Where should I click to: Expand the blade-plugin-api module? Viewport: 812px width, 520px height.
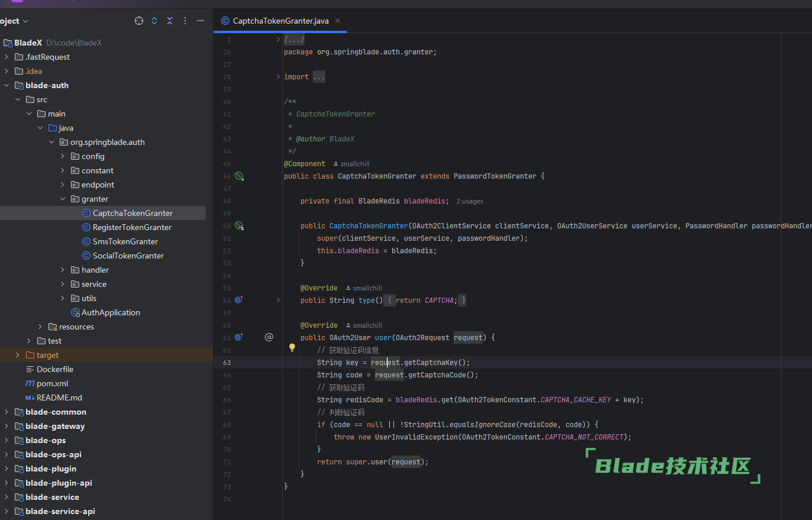point(7,483)
